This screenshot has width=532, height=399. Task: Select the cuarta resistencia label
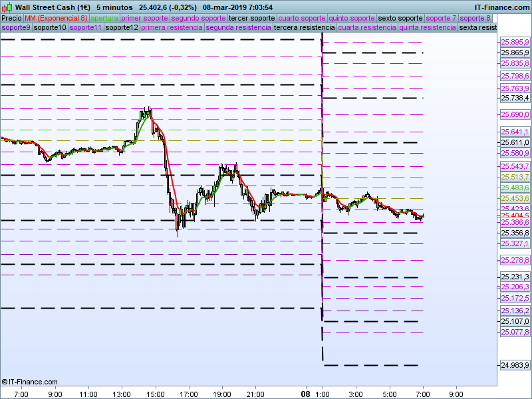pos(367,27)
